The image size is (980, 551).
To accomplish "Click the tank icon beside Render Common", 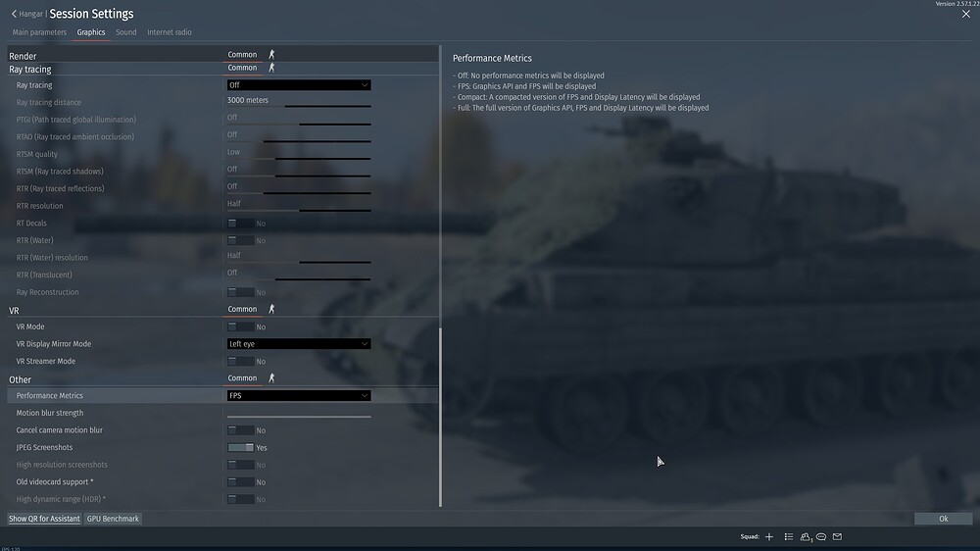I will [x=271, y=54].
